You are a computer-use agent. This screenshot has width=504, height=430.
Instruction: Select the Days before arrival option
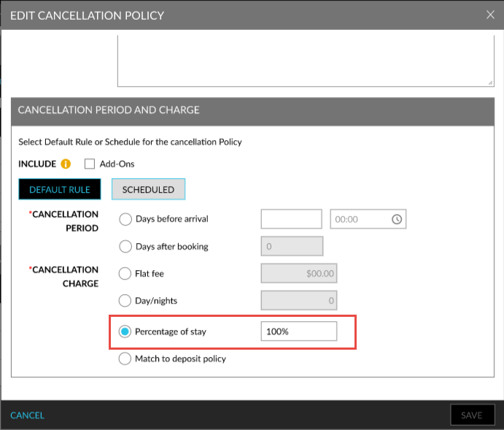click(x=125, y=219)
